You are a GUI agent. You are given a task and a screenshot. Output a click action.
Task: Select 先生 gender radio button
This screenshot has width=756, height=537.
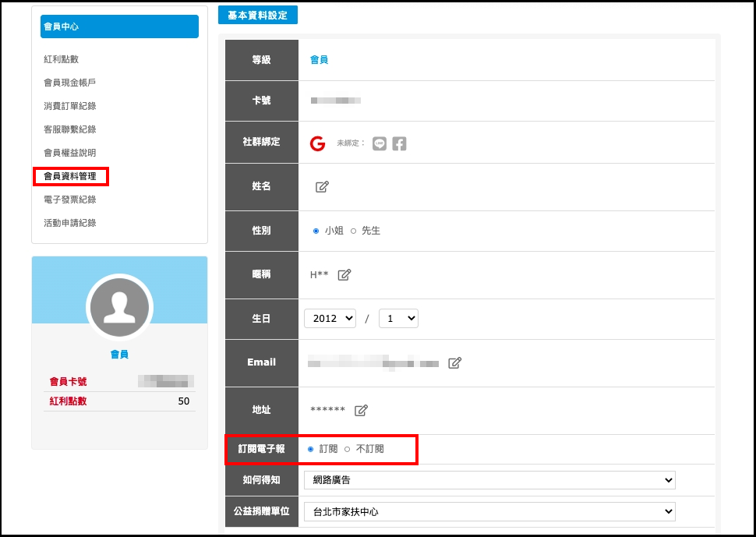click(353, 231)
